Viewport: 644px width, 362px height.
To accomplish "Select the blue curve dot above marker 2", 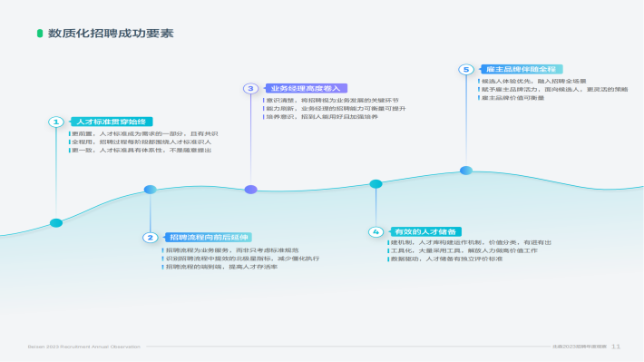I will pyautogui.click(x=151, y=190).
